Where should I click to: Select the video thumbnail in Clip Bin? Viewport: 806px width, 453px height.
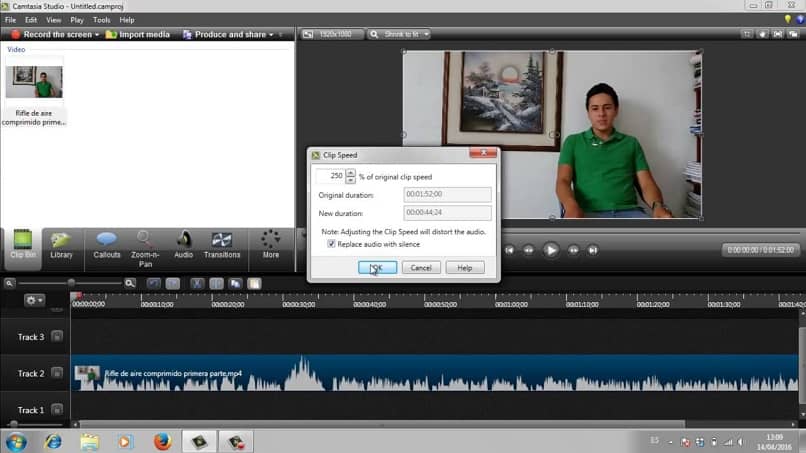coord(34,82)
